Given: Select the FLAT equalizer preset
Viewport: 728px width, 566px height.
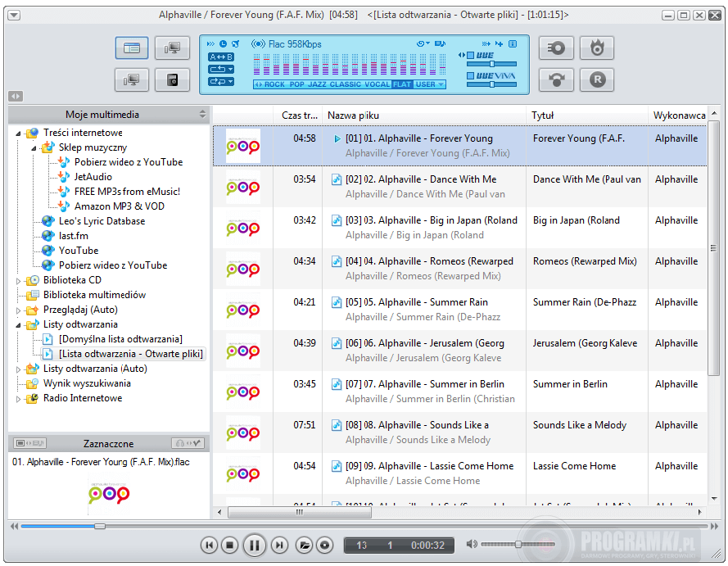Looking at the screenshot, I should coord(402,84).
